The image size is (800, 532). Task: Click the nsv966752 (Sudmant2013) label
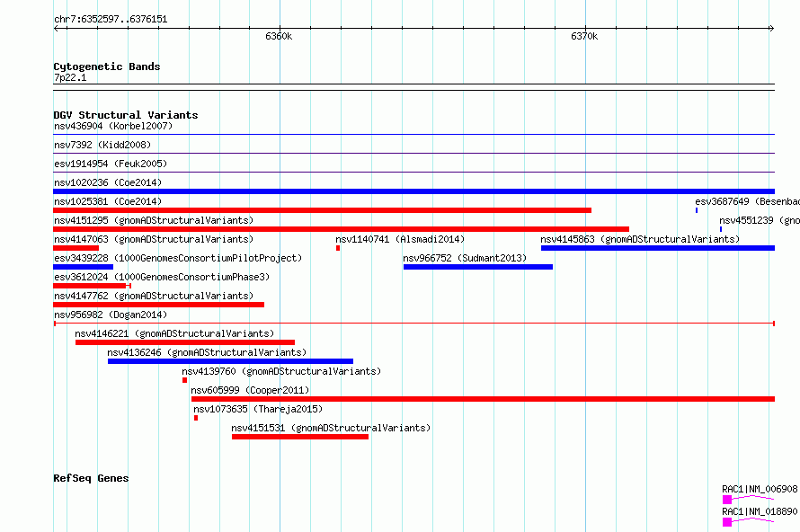pyautogui.click(x=465, y=258)
